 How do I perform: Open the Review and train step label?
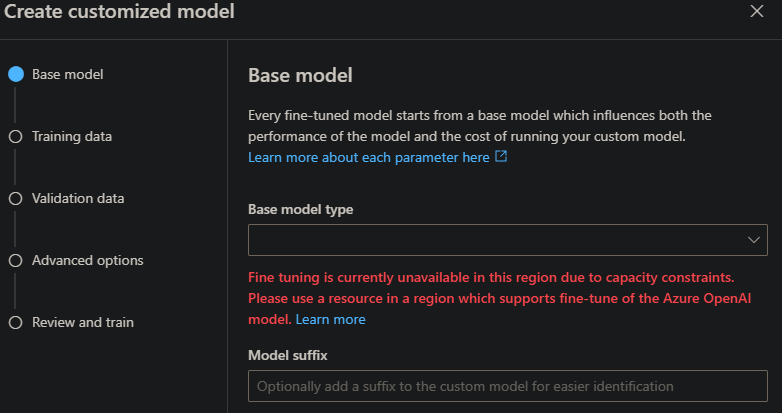(x=83, y=322)
